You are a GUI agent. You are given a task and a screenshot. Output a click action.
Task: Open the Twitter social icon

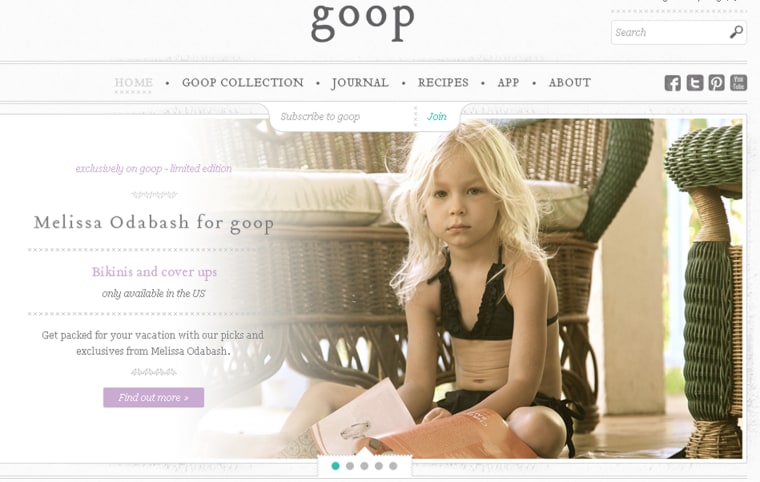695,83
